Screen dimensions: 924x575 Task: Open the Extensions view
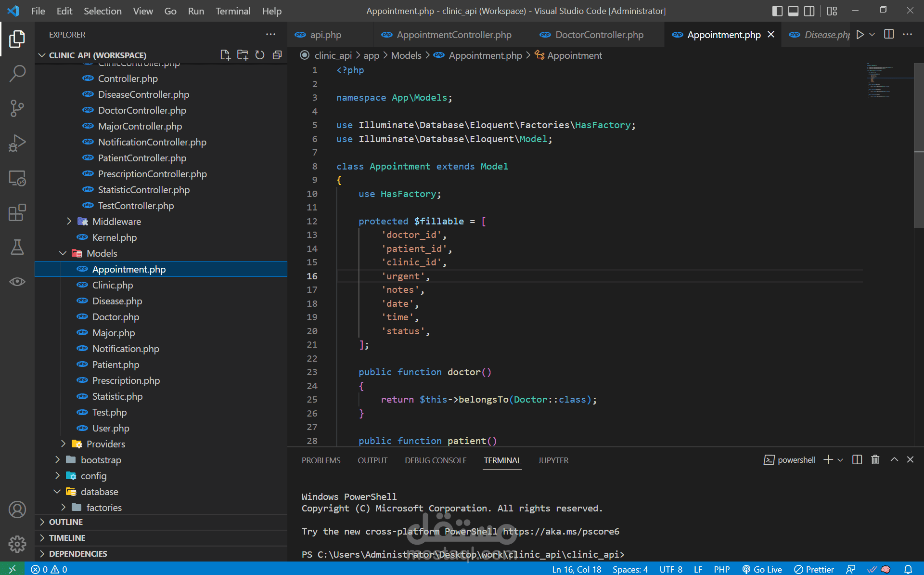point(17,212)
